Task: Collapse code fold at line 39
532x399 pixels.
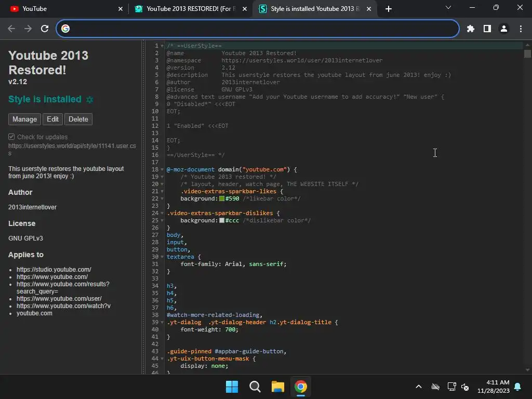Action: click(162, 322)
